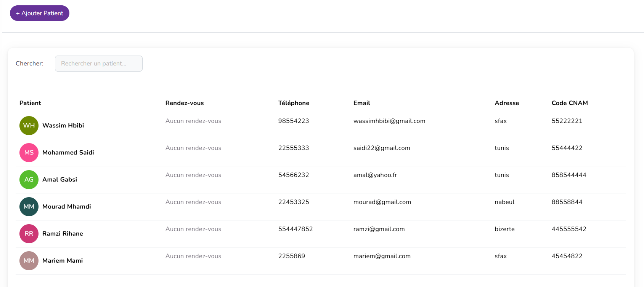Click the Email column header
Screen dimensions: 644x287
point(361,103)
